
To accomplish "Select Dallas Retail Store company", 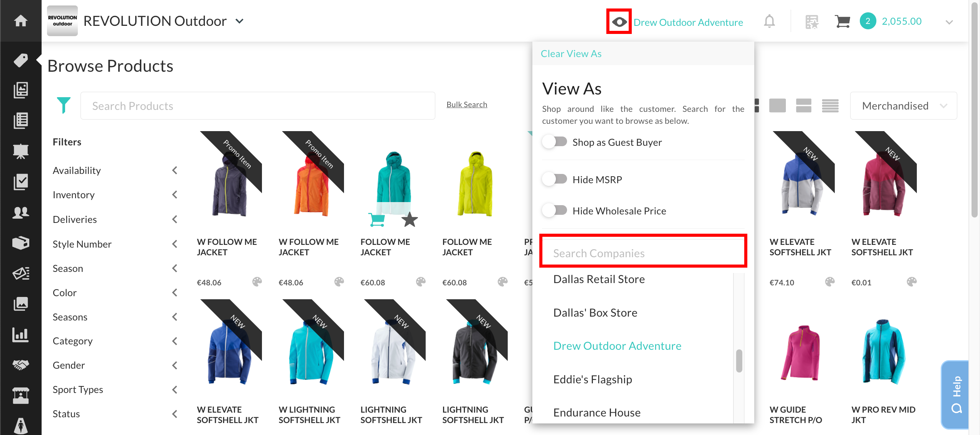I will [x=599, y=279].
